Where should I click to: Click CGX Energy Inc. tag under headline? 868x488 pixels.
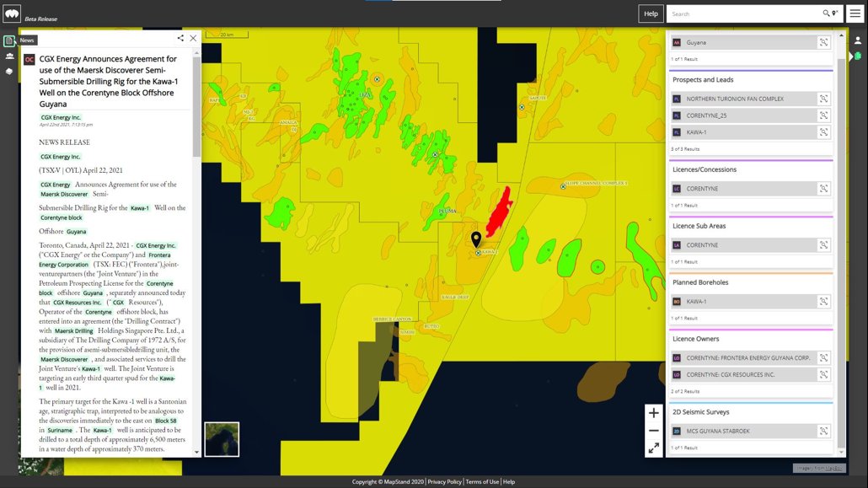[x=61, y=117]
